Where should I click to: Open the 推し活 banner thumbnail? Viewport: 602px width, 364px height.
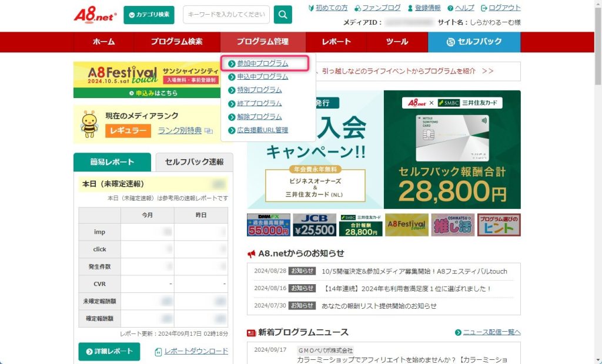(x=452, y=225)
